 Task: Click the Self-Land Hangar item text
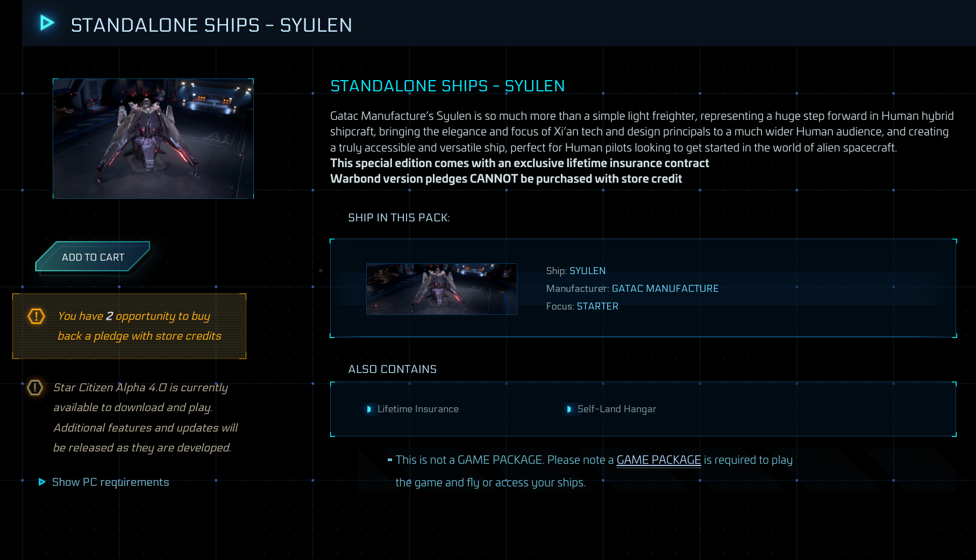(616, 409)
